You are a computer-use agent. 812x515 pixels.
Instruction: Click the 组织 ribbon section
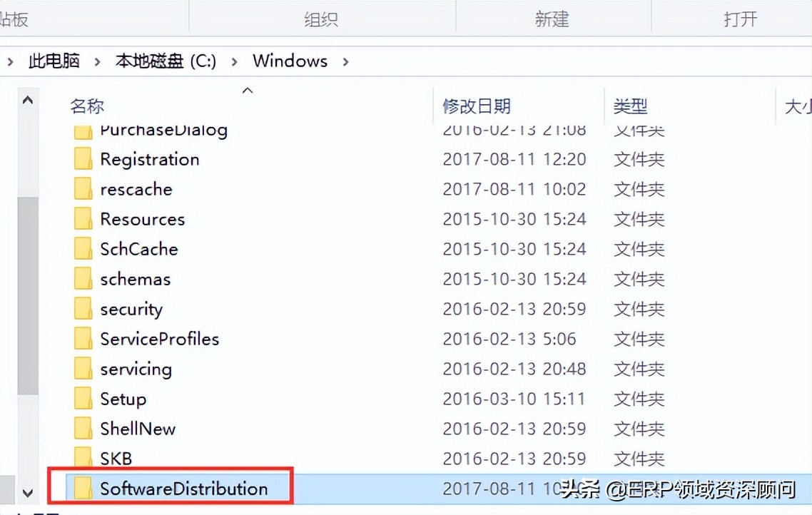[x=322, y=19]
